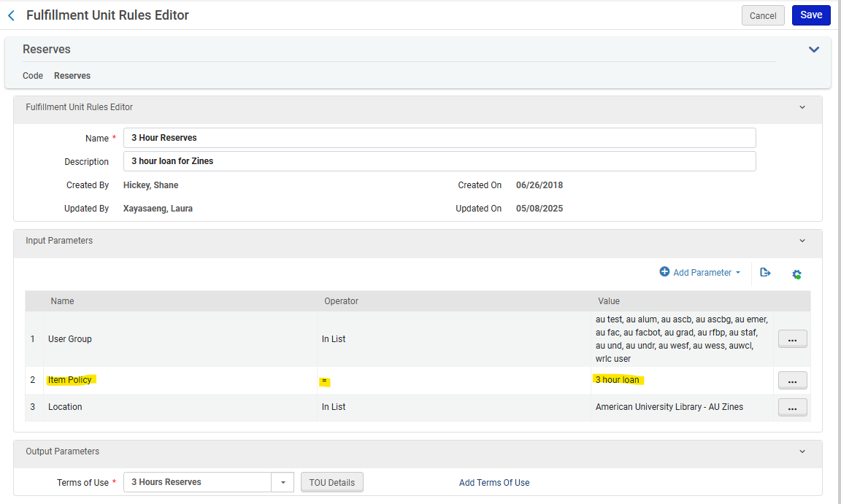The width and height of the screenshot is (841, 504).
Task: Collapse the Input Parameters panel
Action: coord(802,241)
